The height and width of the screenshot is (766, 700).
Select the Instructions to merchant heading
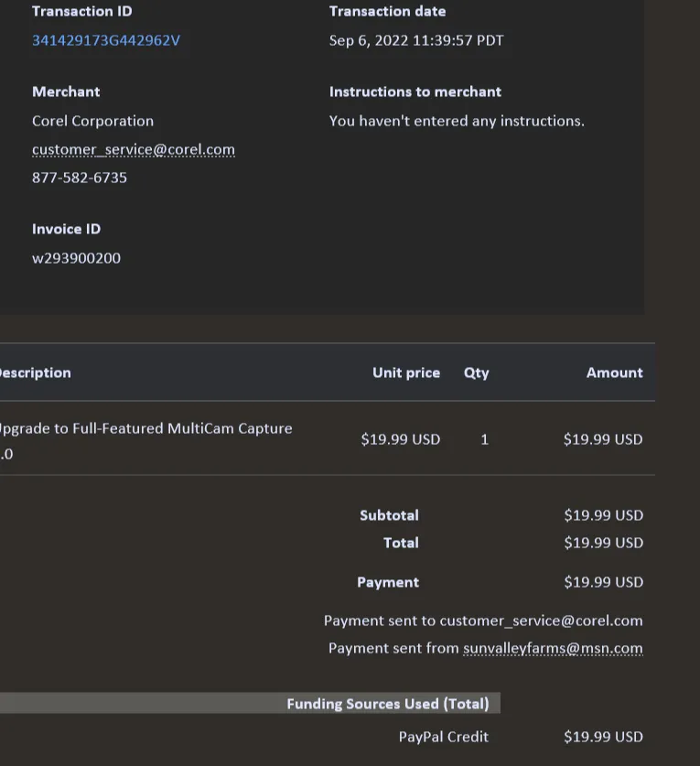(x=415, y=92)
